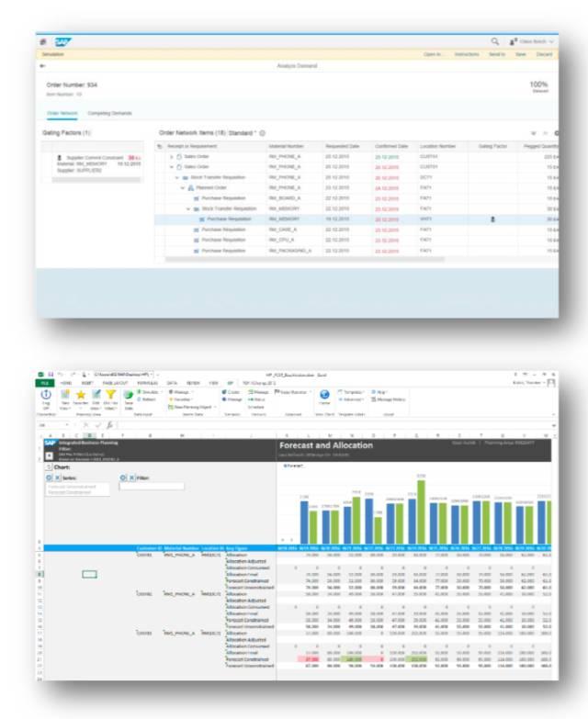Click the search magnifier icon in SAP header
The height and width of the screenshot is (719, 588).
(x=495, y=41)
